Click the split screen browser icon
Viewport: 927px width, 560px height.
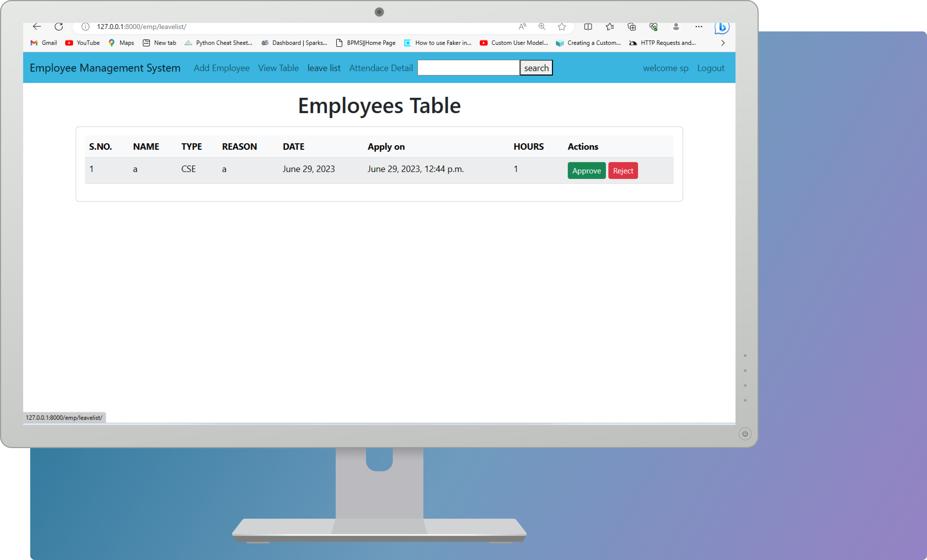(587, 26)
